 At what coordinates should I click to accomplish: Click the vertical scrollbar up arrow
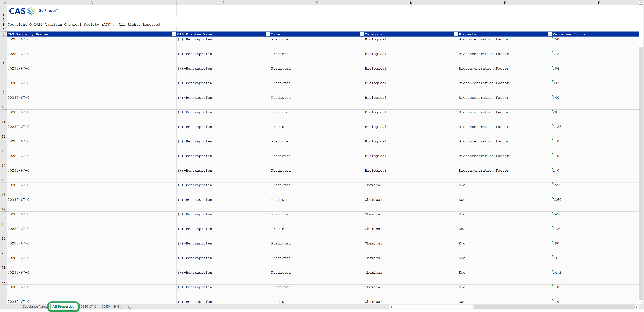coord(641,3)
